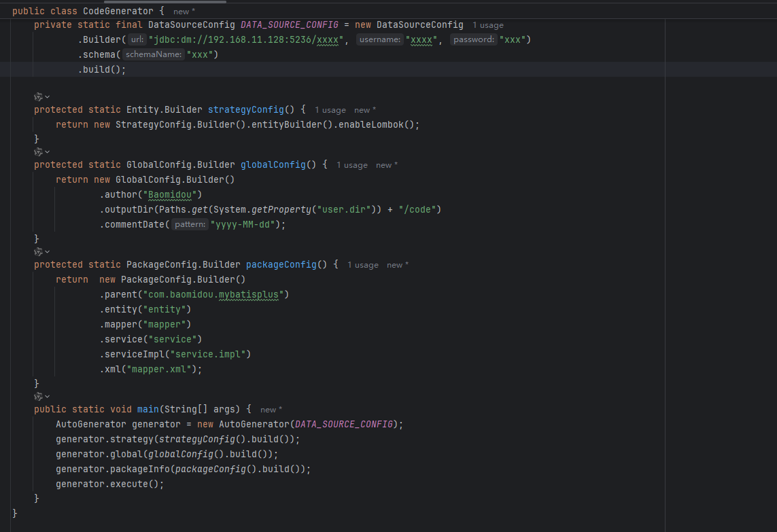Click the 'new *' author hint beside packageConfig()
This screenshot has height=532, width=777.
(398, 265)
